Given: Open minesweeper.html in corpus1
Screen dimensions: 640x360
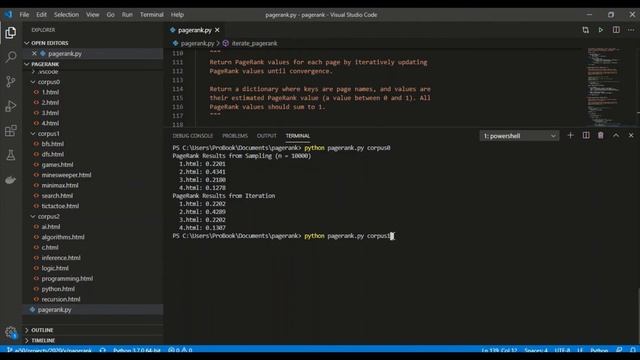Looking at the screenshot, I should click(x=66, y=175).
